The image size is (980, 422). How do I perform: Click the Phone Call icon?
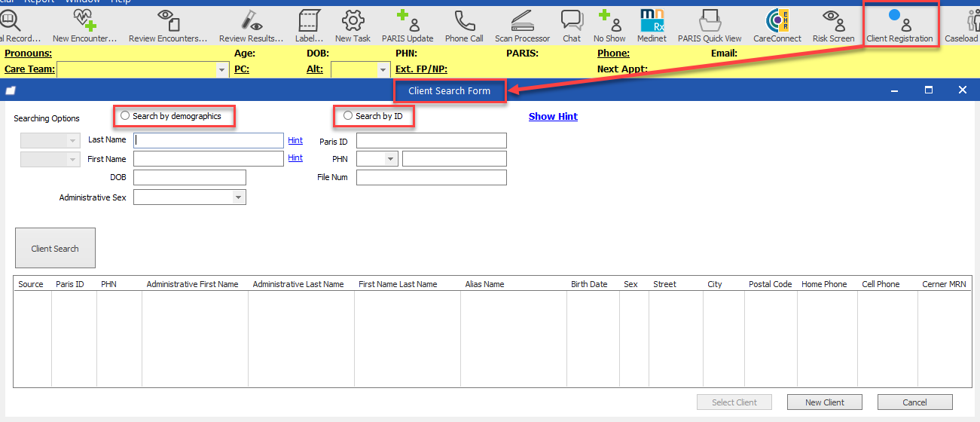pos(464,25)
